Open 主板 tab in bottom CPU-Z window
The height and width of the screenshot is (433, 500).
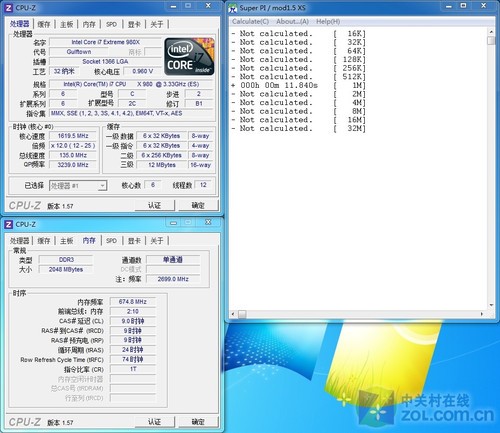pos(67,241)
